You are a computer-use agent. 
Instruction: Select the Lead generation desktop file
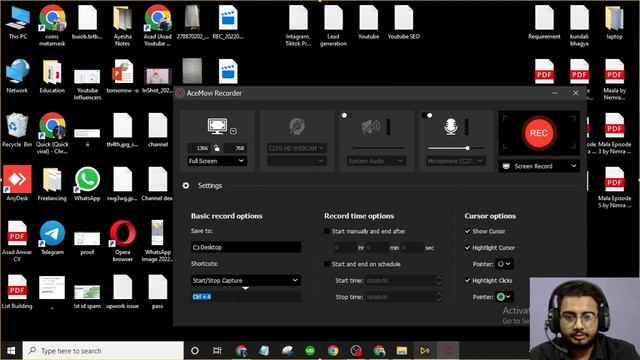[333, 25]
